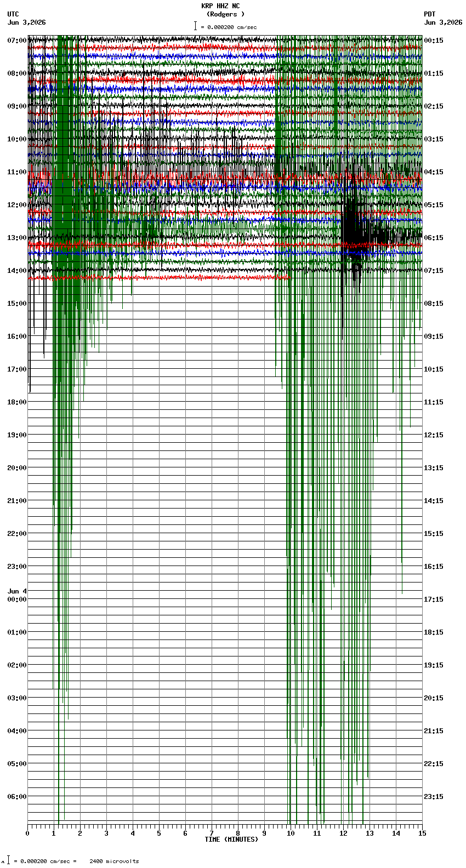Click the 19:00 UTC time label
The image size is (466, 868).
[x=17, y=435]
